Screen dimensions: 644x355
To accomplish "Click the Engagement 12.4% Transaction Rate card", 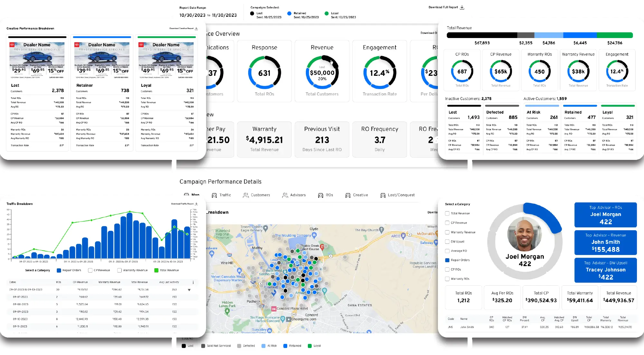I will 380,71.
